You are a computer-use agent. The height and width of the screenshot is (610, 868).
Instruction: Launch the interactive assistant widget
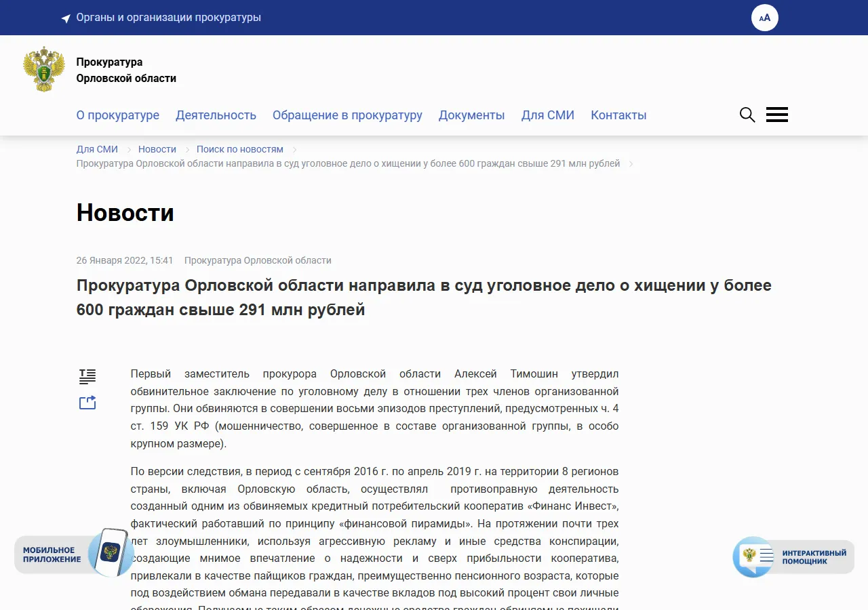[793, 556]
